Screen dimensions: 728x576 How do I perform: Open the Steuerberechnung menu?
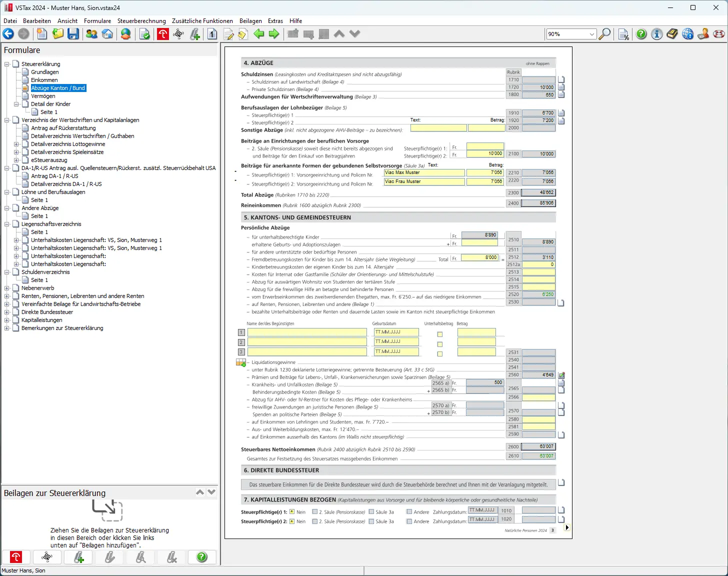point(141,21)
